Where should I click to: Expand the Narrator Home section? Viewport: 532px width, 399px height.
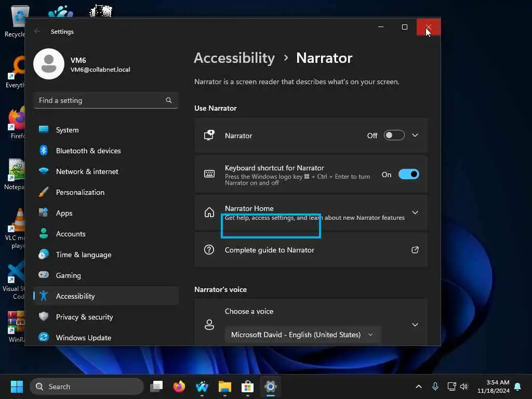pyautogui.click(x=415, y=212)
